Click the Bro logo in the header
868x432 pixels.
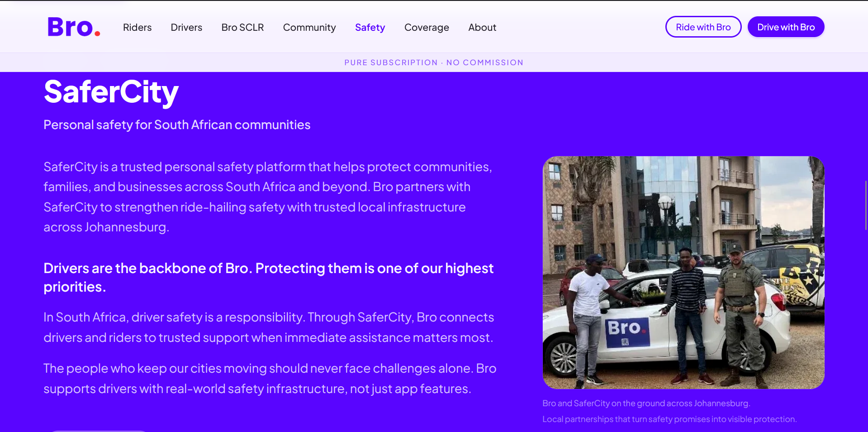pos(74,27)
